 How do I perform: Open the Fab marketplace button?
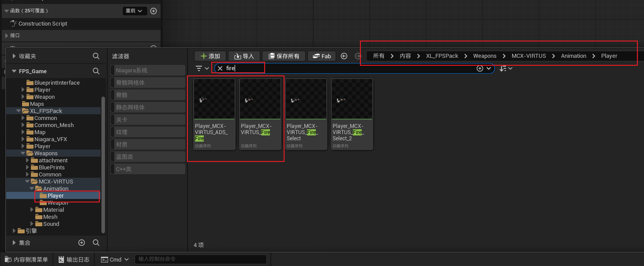coord(322,56)
